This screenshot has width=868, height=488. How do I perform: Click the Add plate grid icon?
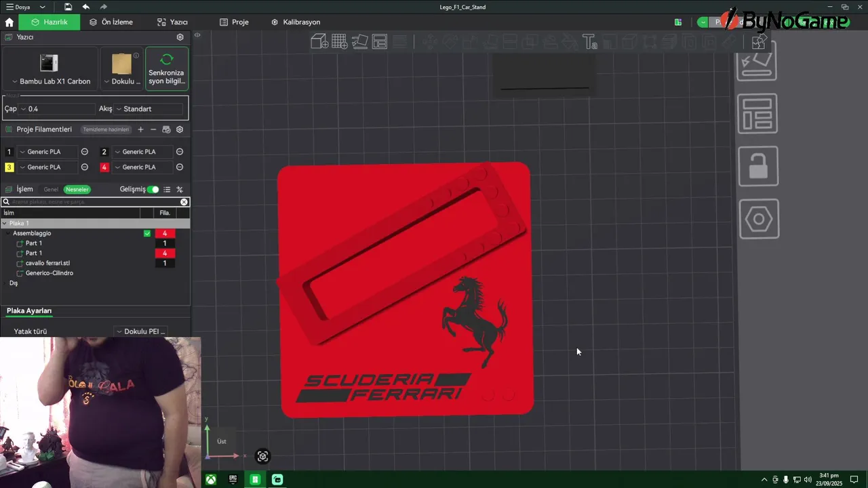click(340, 42)
